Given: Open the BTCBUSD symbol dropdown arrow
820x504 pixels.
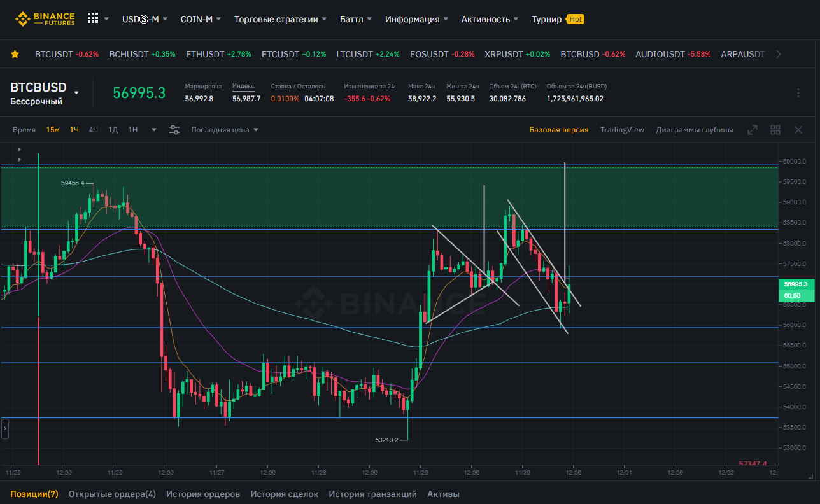Looking at the screenshot, I should (76, 92).
